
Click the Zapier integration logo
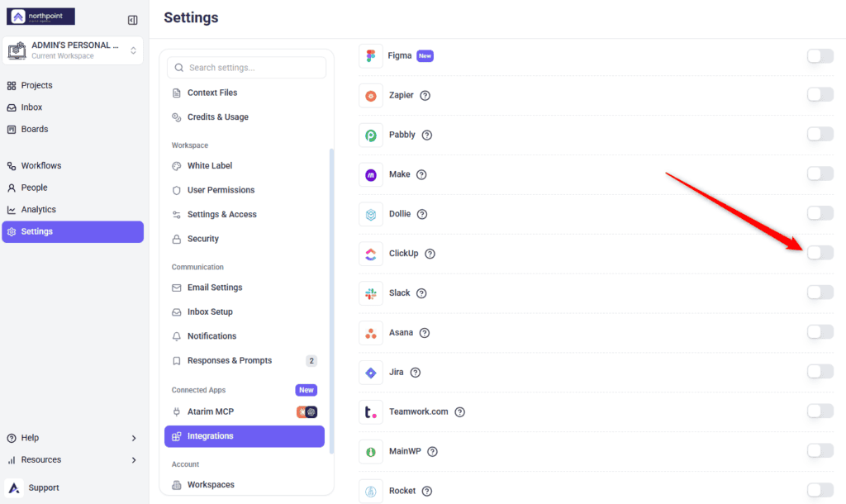(371, 96)
